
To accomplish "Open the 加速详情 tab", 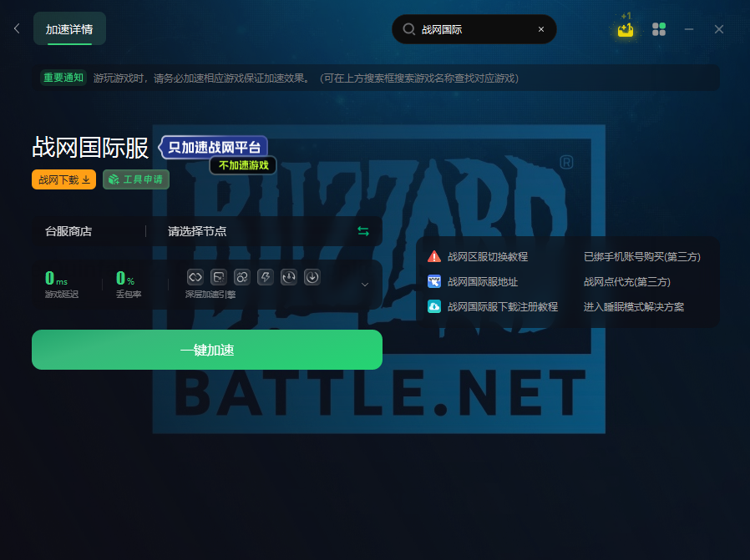I will [69, 28].
